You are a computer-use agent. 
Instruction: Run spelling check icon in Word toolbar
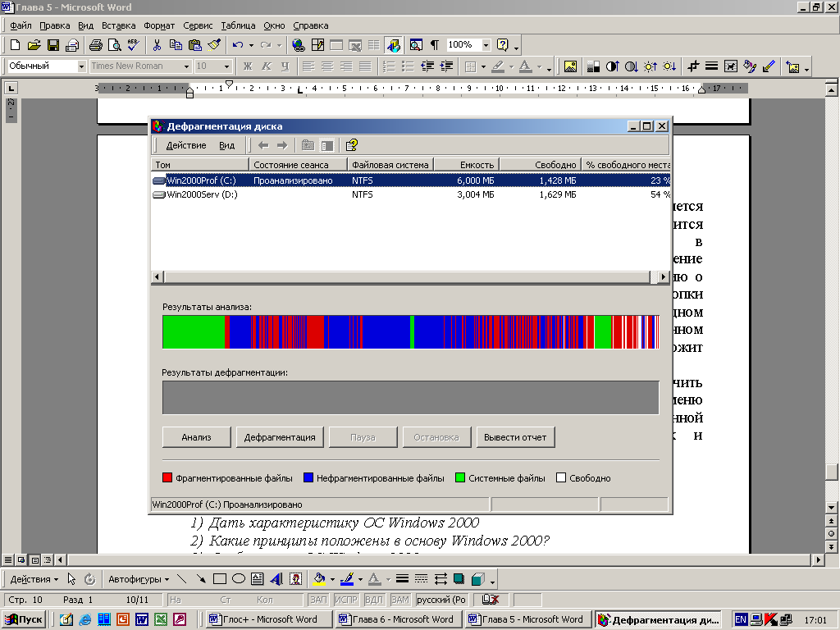click(x=134, y=45)
